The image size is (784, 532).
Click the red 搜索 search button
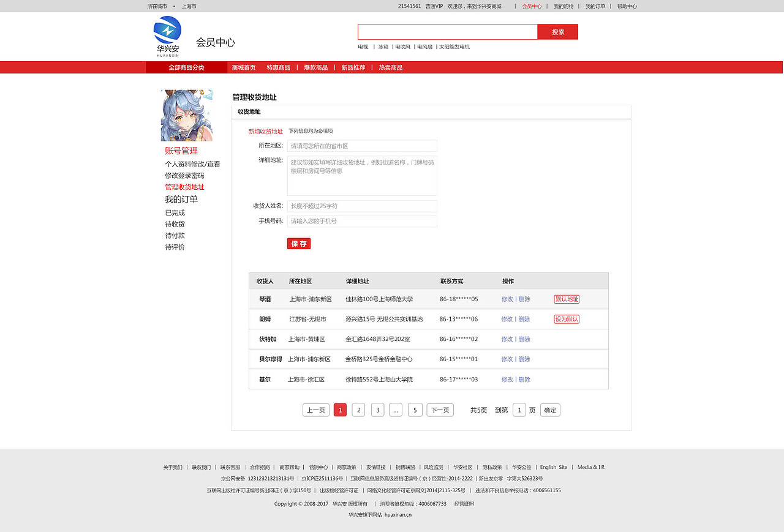[x=557, y=31]
